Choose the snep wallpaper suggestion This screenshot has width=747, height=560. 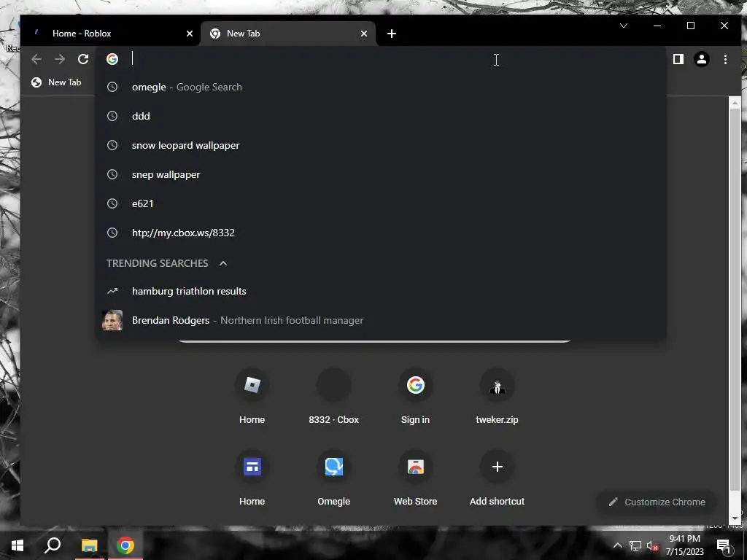[x=381, y=174]
